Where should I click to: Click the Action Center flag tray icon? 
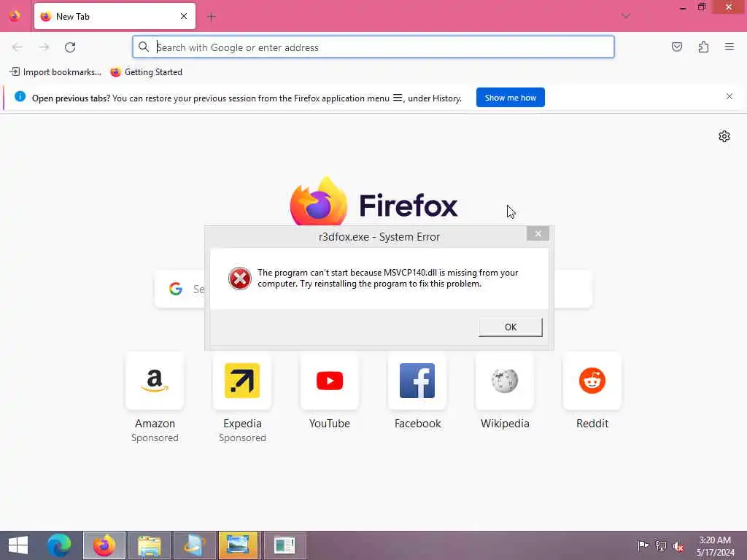pos(643,545)
